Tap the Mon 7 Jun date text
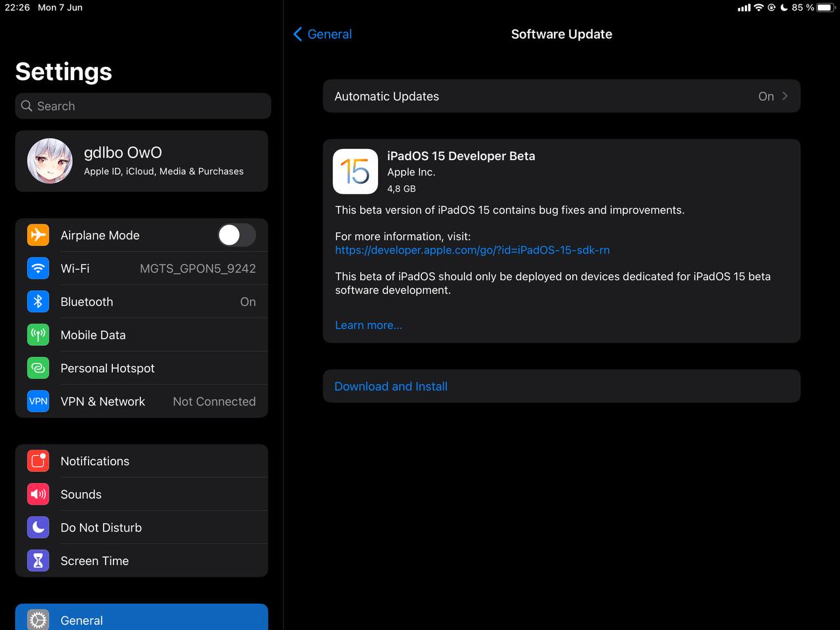This screenshot has height=630, width=840. coord(60,7)
